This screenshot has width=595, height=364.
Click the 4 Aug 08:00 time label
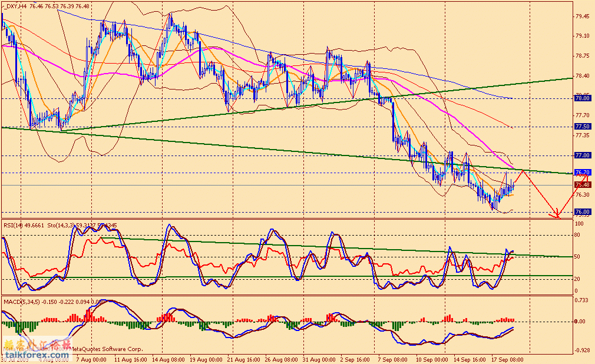point(54,359)
